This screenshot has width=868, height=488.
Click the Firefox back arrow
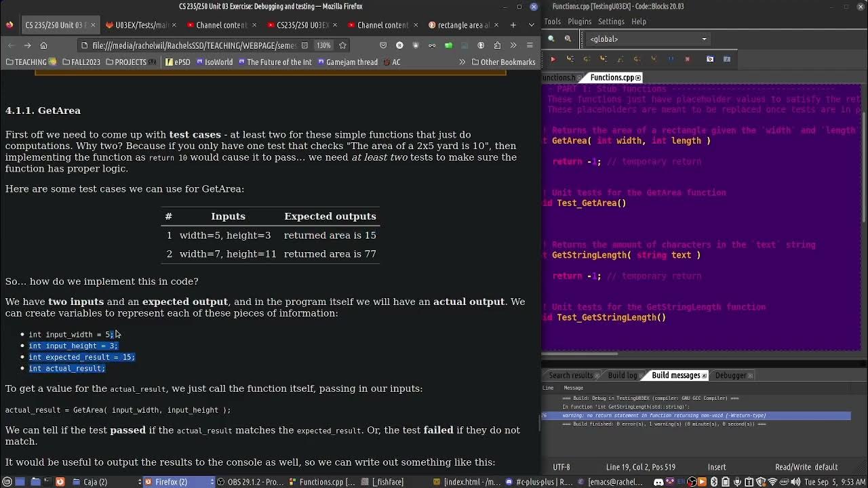click(x=11, y=45)
